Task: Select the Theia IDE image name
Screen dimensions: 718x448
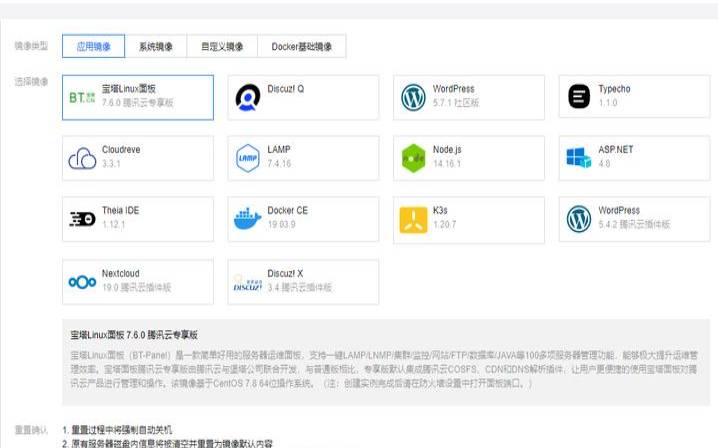Action: tap(120, 210)
